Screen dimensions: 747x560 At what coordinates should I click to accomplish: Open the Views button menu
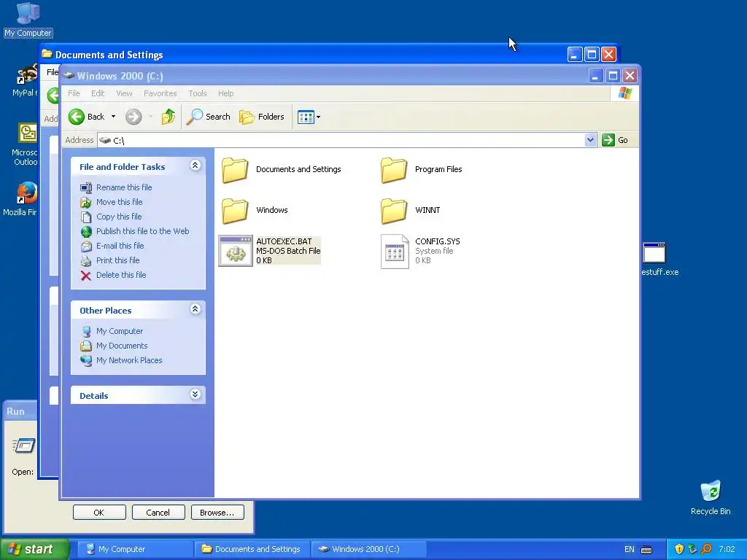click(x=309, y=117)
